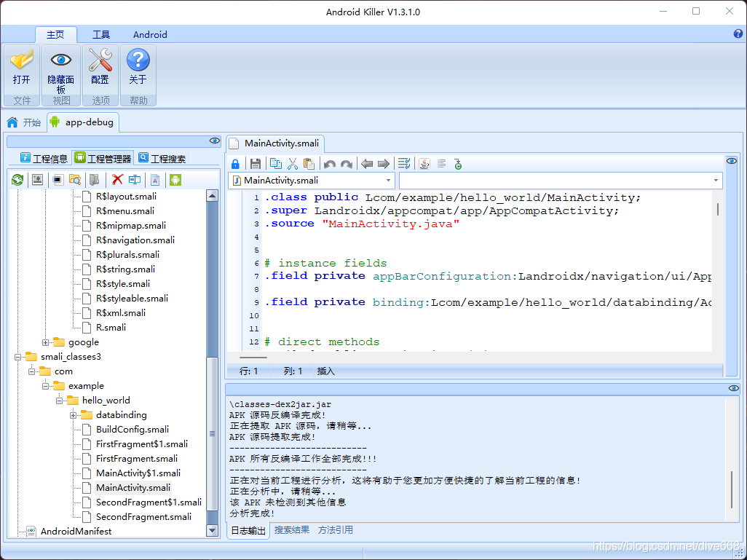This screenshot has height=560, width=747.
Task: Switch to the 搜索结果 tab
Action: pos(291,530)
